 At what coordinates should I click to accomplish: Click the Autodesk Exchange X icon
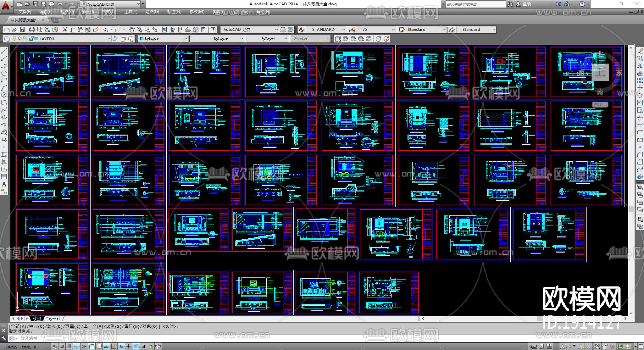pos(558,4)
